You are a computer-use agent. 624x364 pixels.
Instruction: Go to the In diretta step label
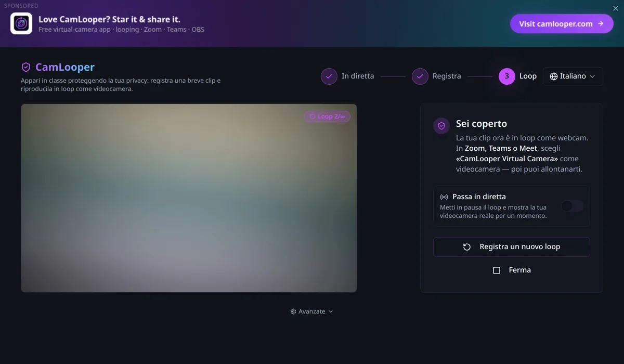pyautogui.click(x=358, y=76)
